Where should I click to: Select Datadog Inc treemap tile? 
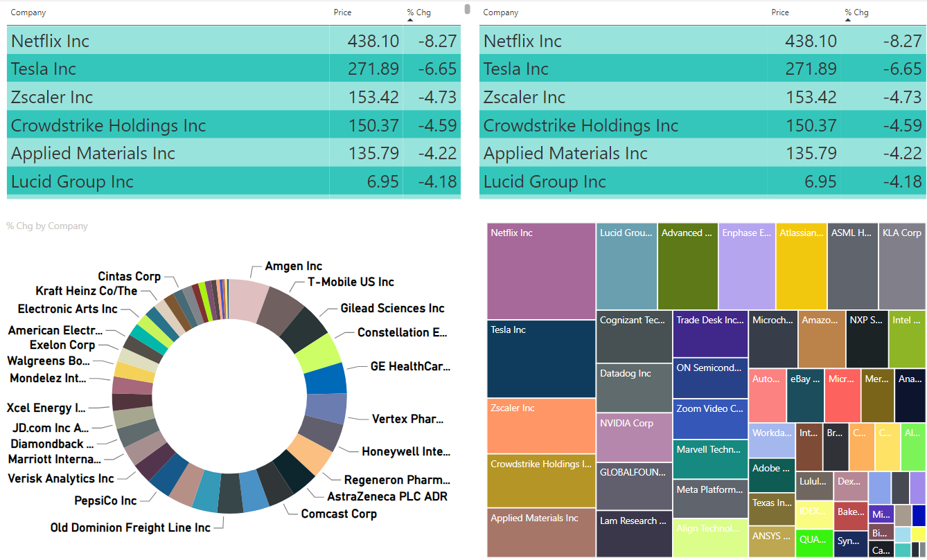pyautogui.click(x=634, y=388)
